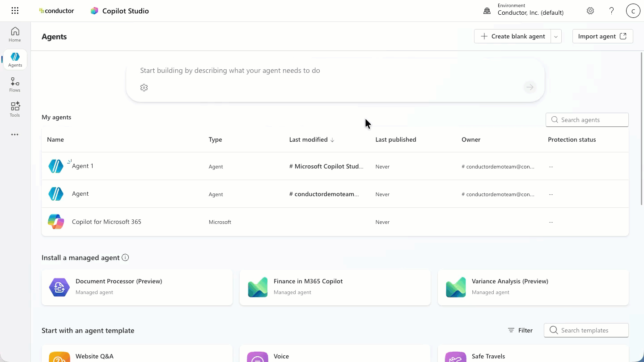644x362 pixels.
Task: Click the Agent 1 icon
Action: (56, 166)
